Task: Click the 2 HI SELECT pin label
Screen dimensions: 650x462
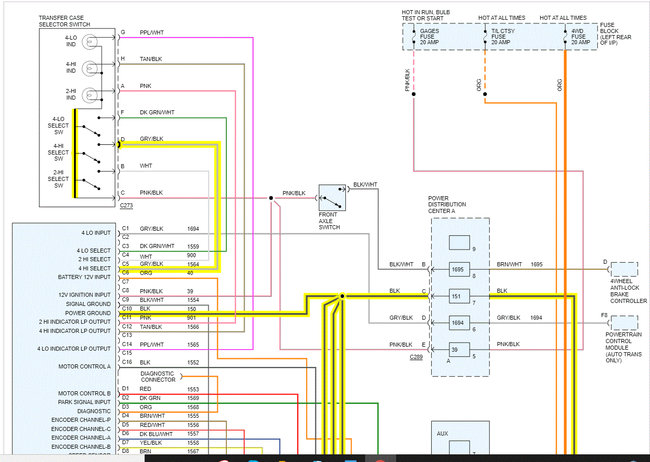Action: click(x=95, y=259)
